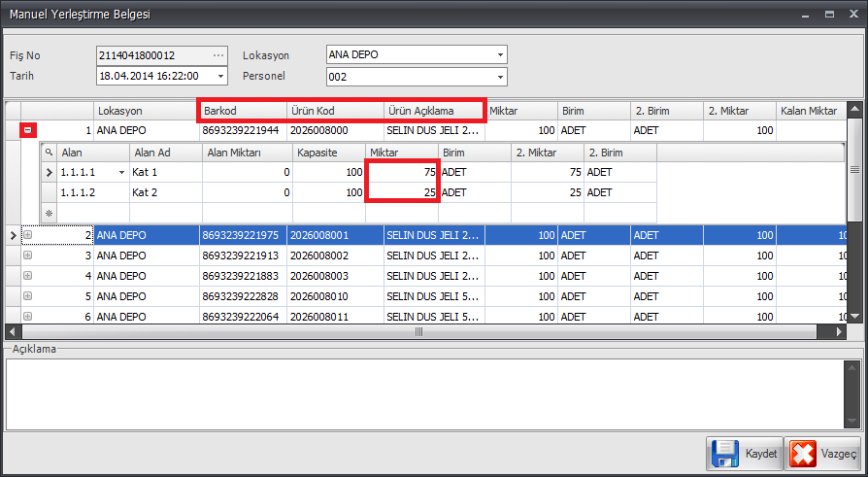Click product code 2026008011 cell
Screen dimensions: 868x477
336,317
